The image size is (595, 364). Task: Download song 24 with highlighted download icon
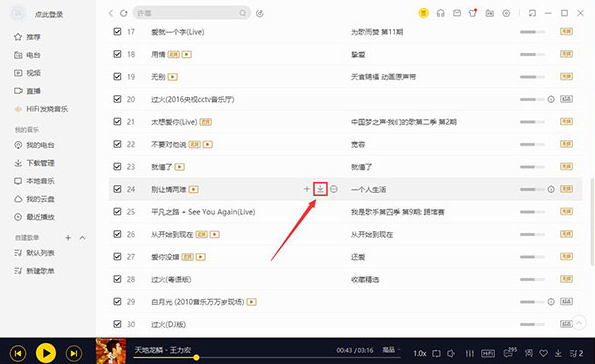tap(320, 189)
